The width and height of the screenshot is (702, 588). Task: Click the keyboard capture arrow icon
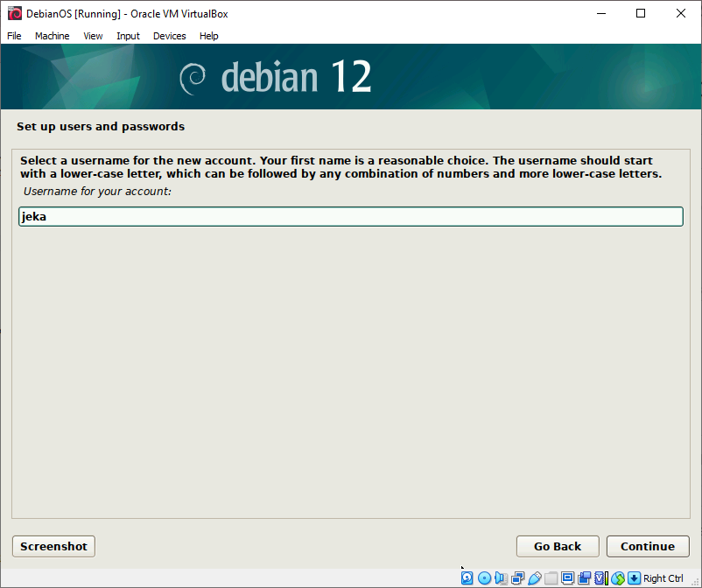click(634, 578)
